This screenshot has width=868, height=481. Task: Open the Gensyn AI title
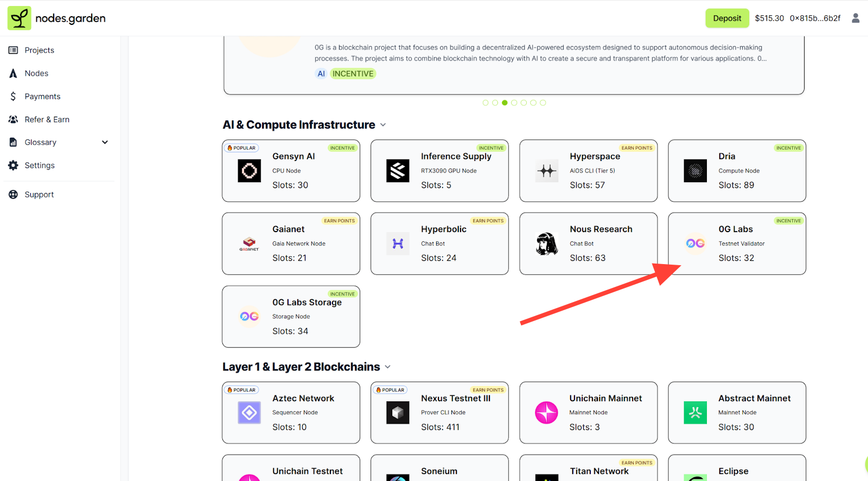pos(293,156)
